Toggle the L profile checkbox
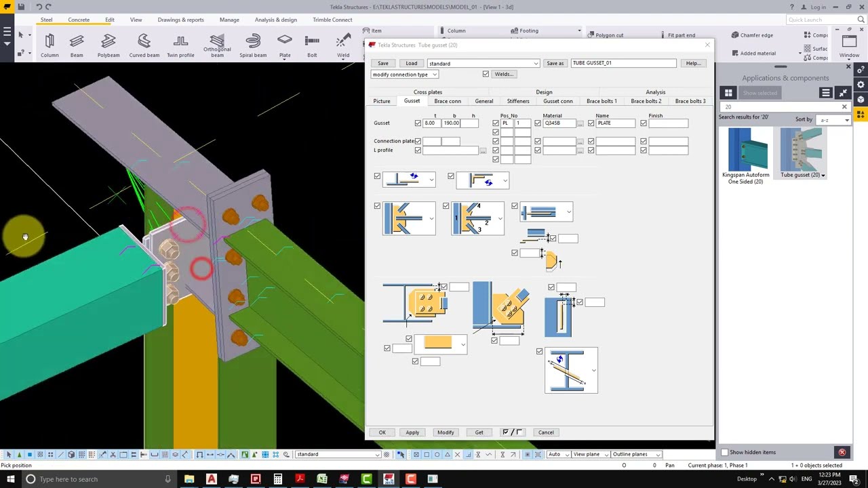Screen dimensions: 868x488 (x=418, y=150)
